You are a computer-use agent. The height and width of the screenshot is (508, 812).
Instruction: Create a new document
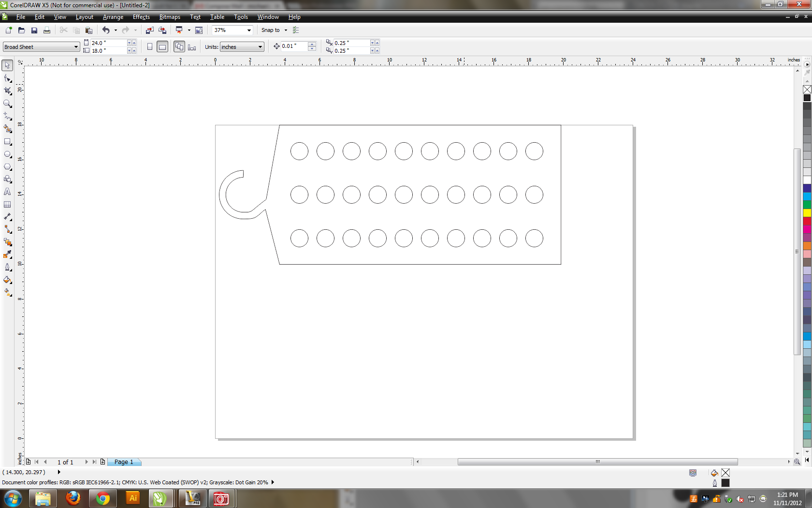click(x=9, y=30)
